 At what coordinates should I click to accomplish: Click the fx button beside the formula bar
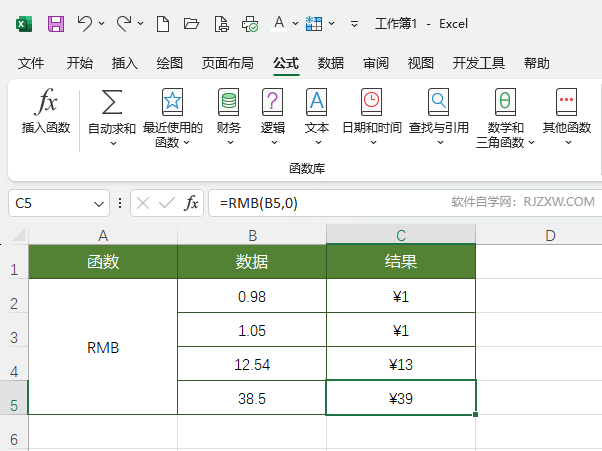191,203
